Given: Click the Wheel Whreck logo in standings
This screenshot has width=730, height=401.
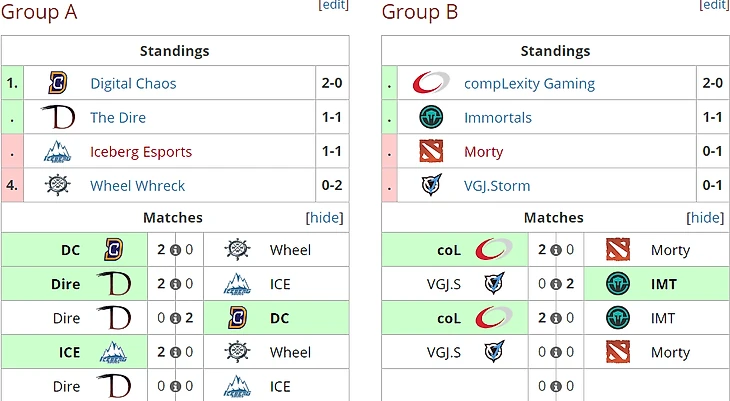Looking at the screenshot, I should coord(57,186).
